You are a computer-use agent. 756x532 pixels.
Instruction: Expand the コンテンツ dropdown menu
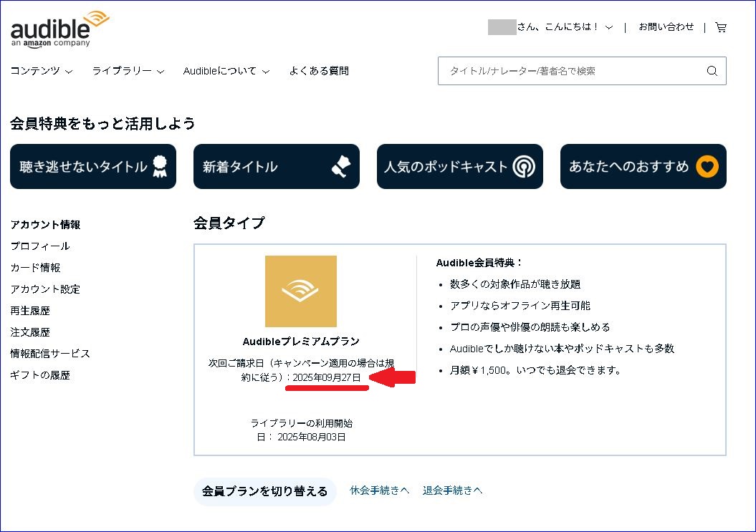(42, 71)
